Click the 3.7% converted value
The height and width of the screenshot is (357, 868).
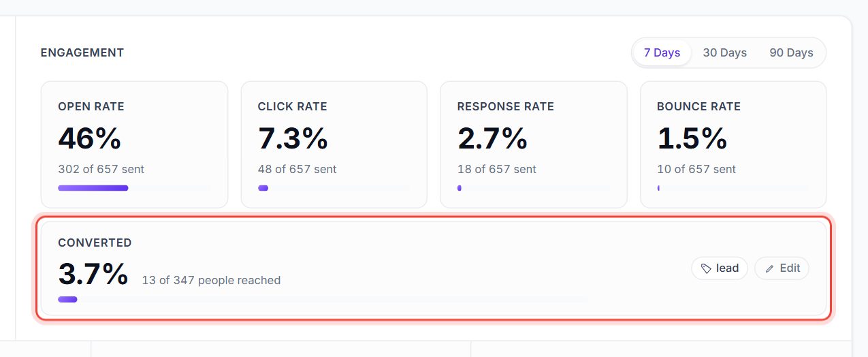click(x=93, y=274)
